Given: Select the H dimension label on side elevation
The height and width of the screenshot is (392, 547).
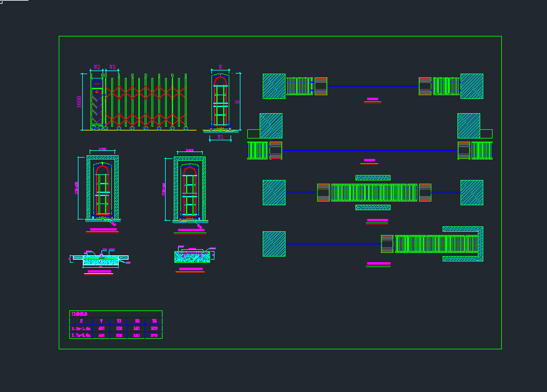Looking at the screenshot, I should point(237,101).
